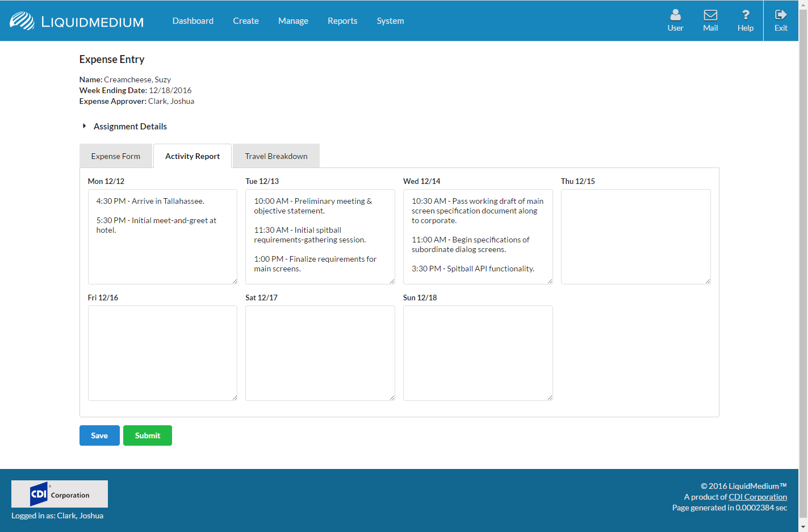Viewport: 808px width, 532px height.
Task: Click into the Thu 12/15 activity text box
Action: coord(635,237)
